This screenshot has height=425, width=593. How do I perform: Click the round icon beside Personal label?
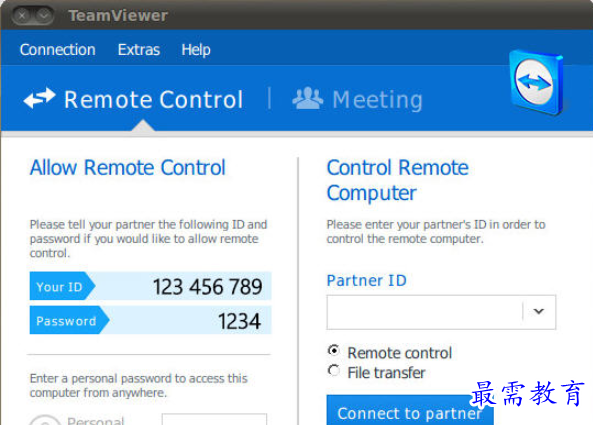pos(45,420)
